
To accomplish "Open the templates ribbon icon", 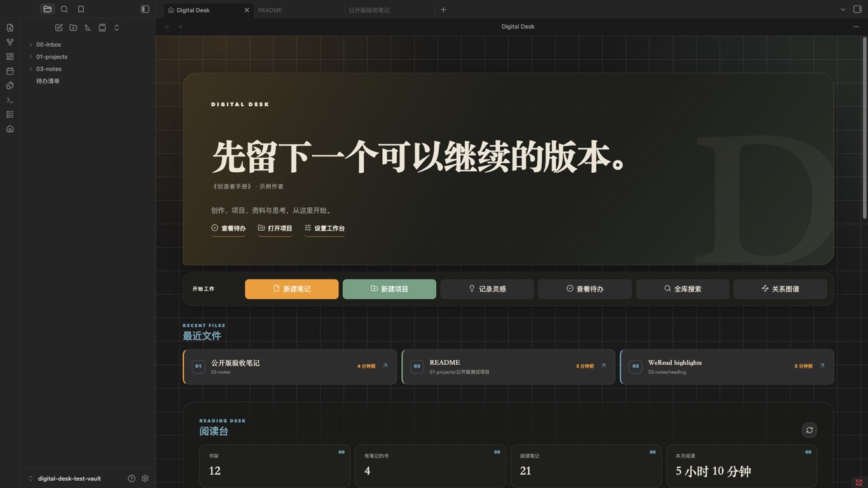I will tap(10, 86).
